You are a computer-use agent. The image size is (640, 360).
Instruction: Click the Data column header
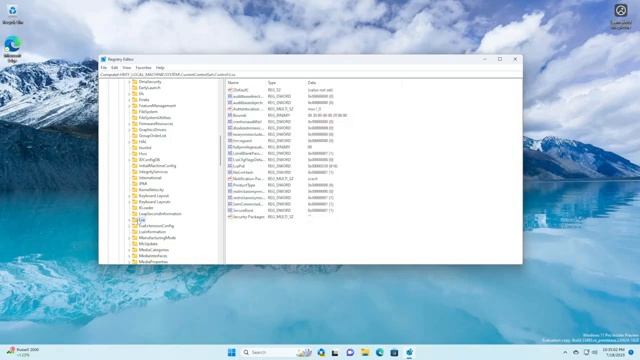[x=353, y=82]
